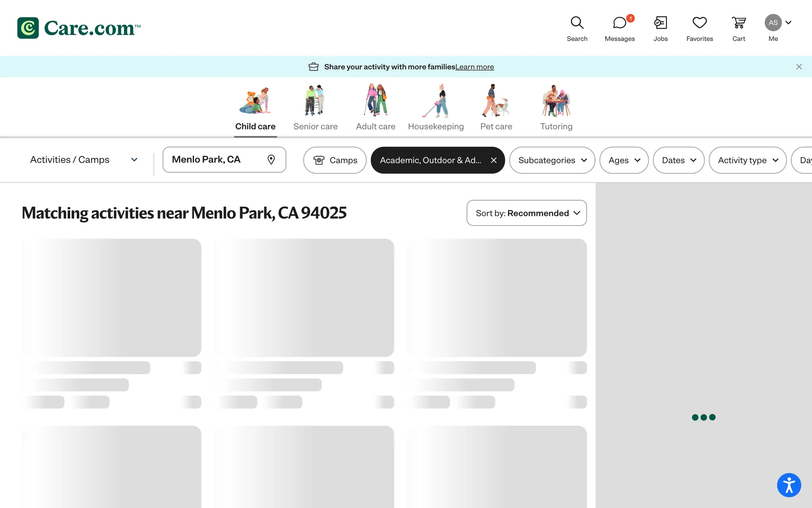The height and width of the screenshot is (508, 812).
Task: Click the location pin icon
Action: [271, 160]
